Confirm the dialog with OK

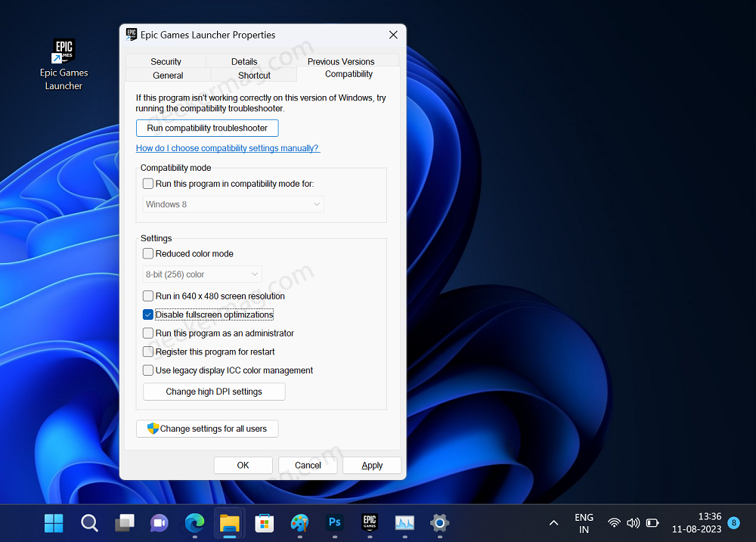click(243, 466)
